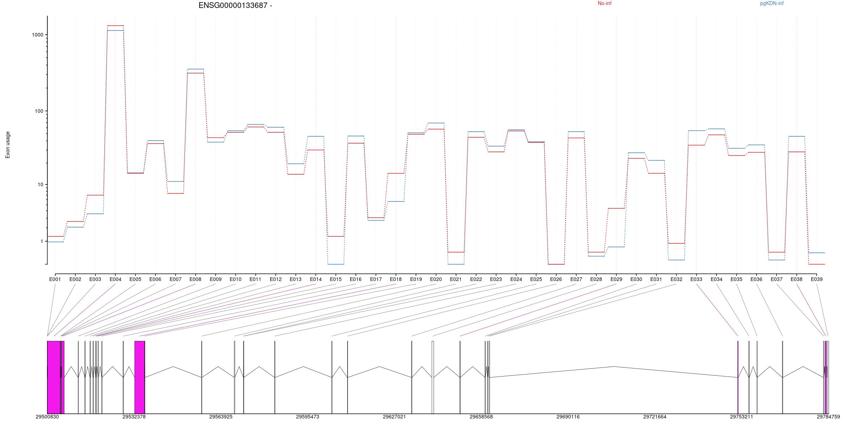This screenshot has height=434, width=868.
Task: Select the pgKDN-inf legend label
Action: pyautogui.click(x=772, y=3)
